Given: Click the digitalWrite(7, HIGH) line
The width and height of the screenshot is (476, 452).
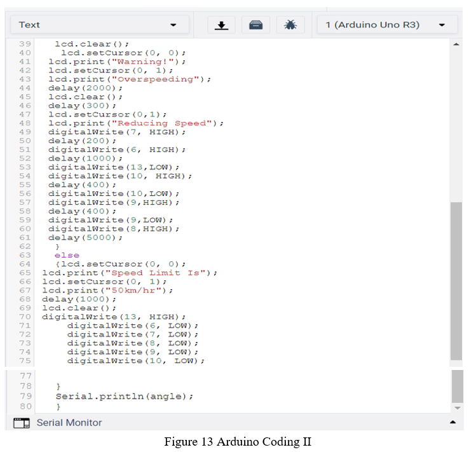Looking at the screenshot, I should pos(117,132).
